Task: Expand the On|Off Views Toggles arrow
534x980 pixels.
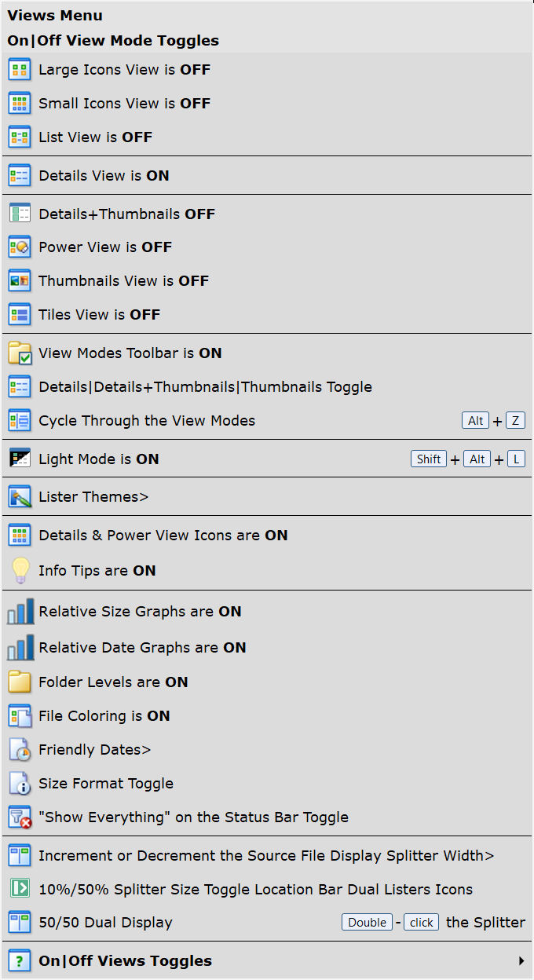Action: tap(521, 960)
